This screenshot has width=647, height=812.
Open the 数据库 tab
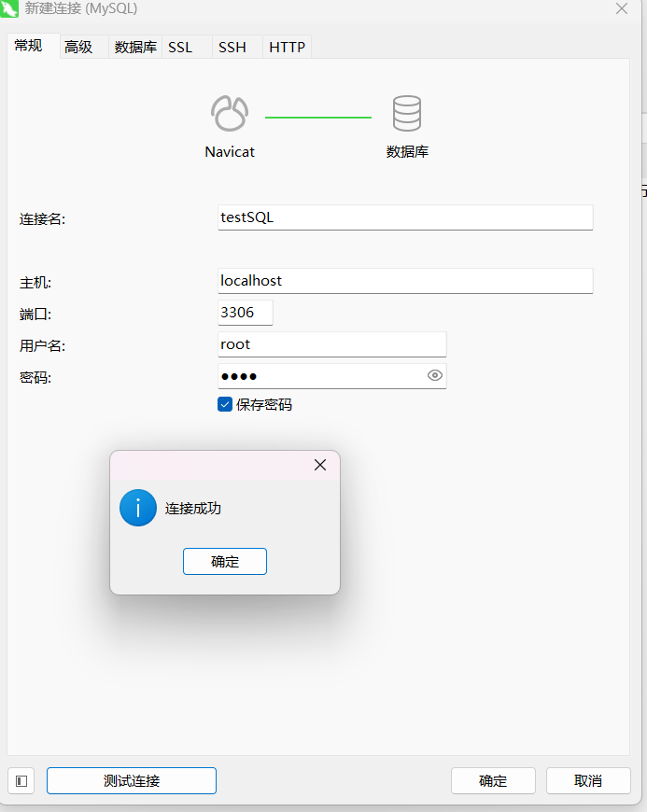[x=135, y=47]
